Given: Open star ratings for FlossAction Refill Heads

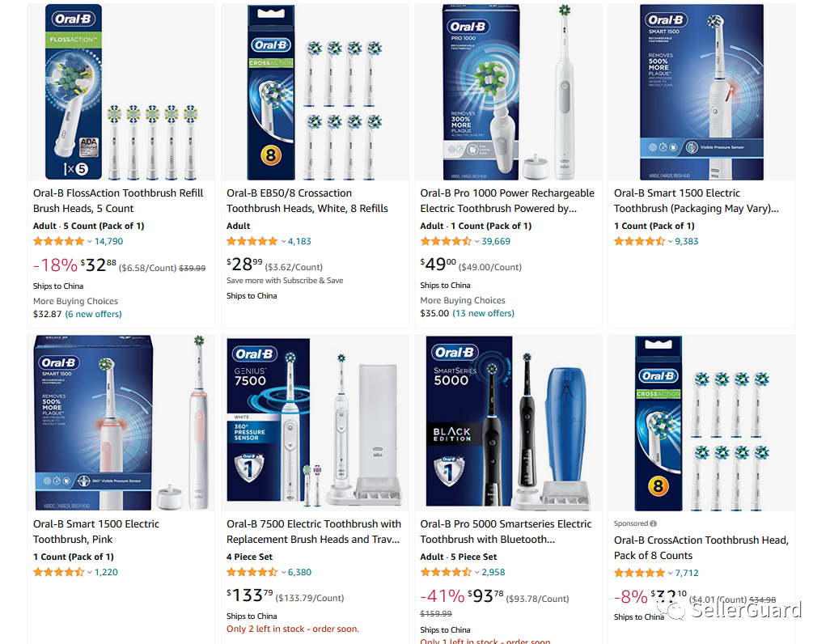Looking at the screenshot, I should coord(58,241).
